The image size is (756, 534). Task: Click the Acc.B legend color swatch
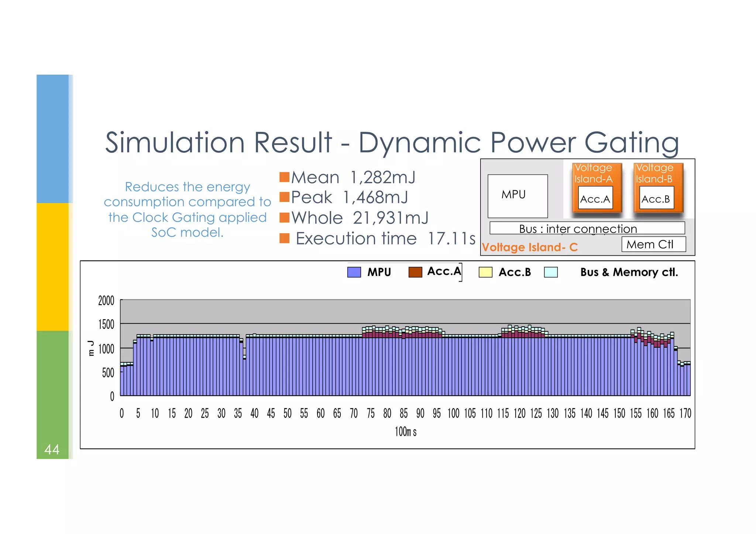tap(485, 272)
